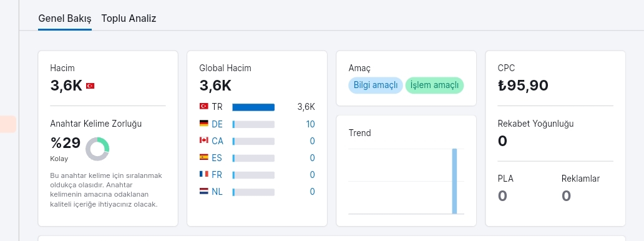Click the Canada flag in CA row
The height and width of the screenshot is (241, 644).
(x=203, y=140)
